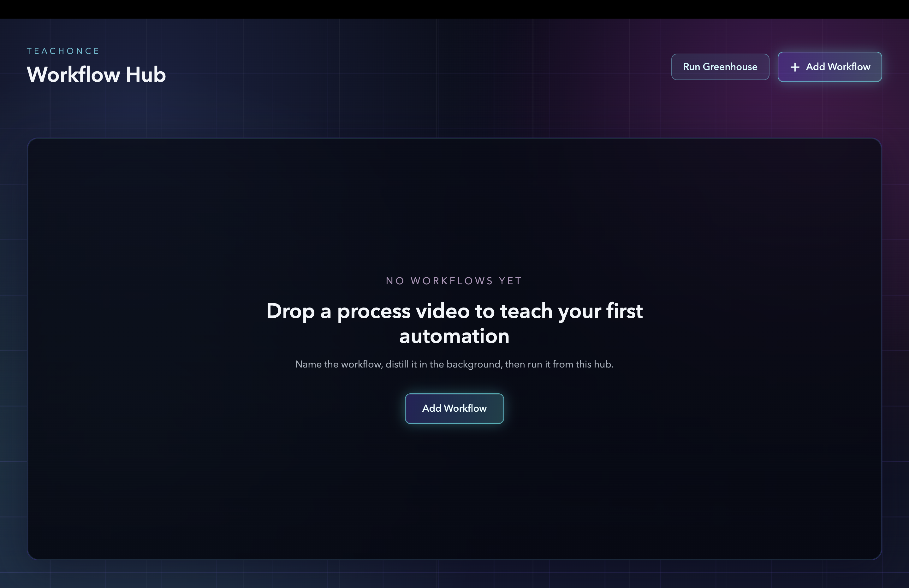Click the 'Add Workflow' text beside the plus
Image resolution: width=909 pixels, height=588 pixels.
point(838,67)
